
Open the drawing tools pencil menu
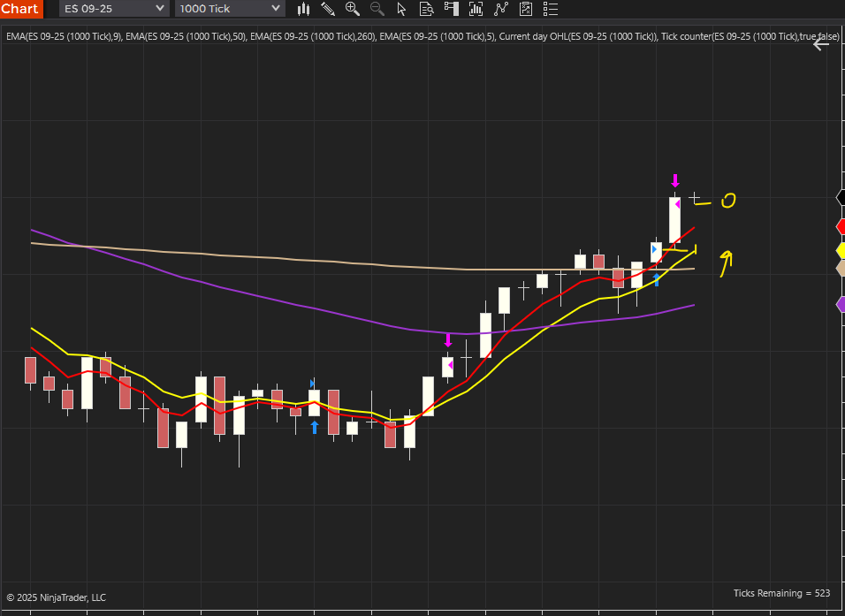click(x=328, y=9)
